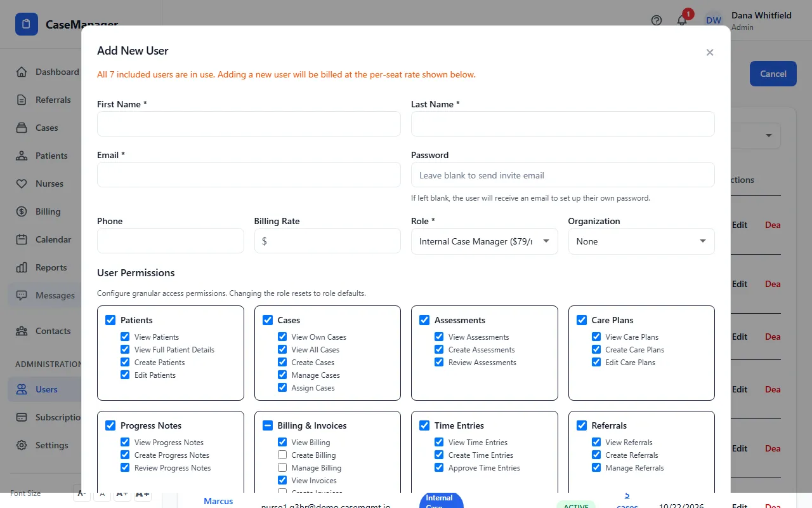This screenshot has height=508, width=812.
Task: Close the Add New User dialog
Action: [x=710, y=52]
